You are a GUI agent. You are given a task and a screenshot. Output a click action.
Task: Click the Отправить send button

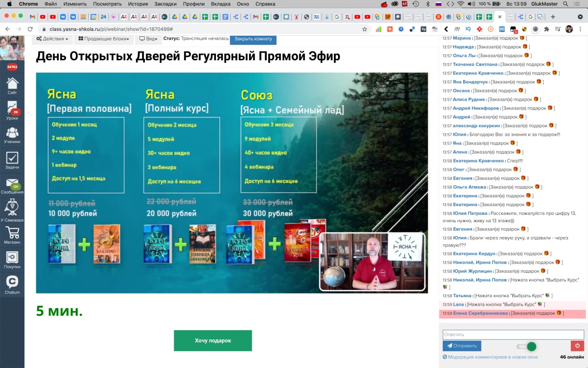[462, 346]
